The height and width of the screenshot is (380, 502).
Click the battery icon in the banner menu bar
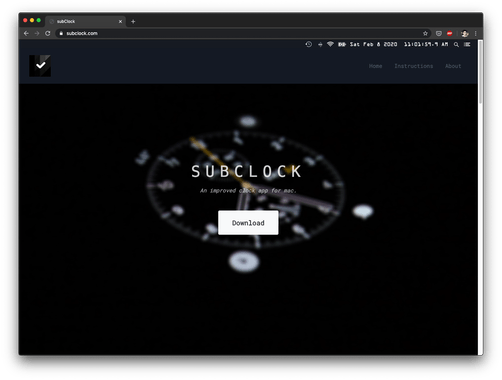(x=342, y=44)
